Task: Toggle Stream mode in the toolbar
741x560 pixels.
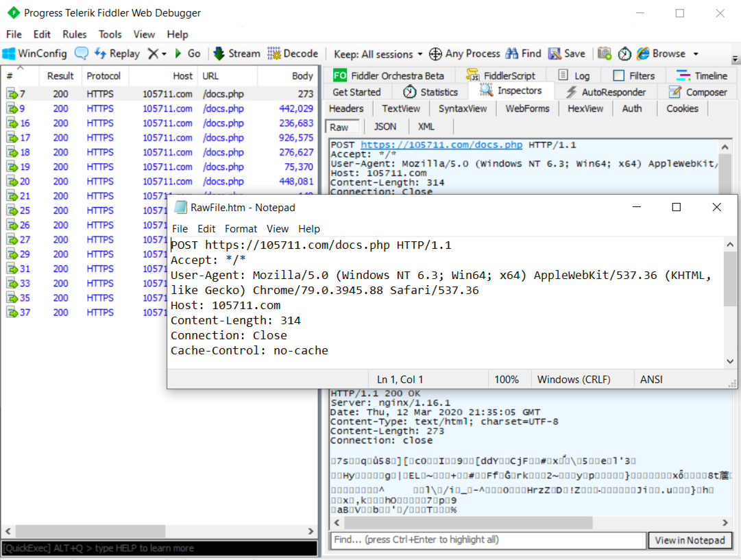Action: coord(236,53)
